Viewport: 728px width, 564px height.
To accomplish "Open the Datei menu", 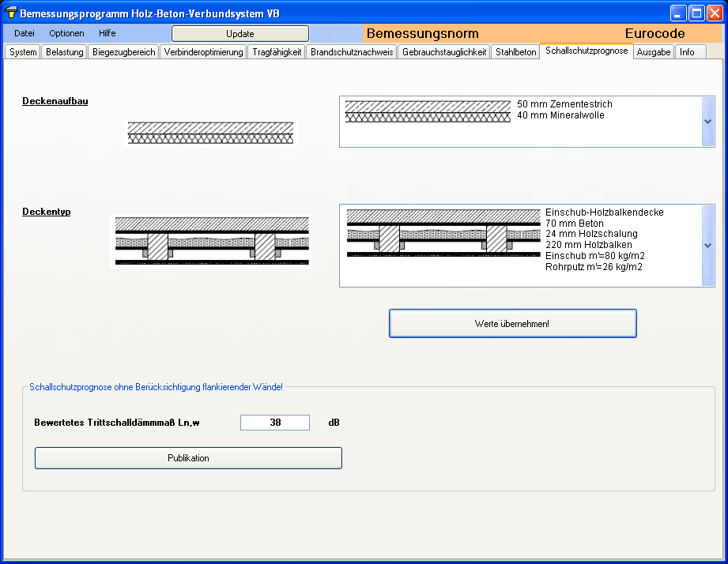I will 25,33.
